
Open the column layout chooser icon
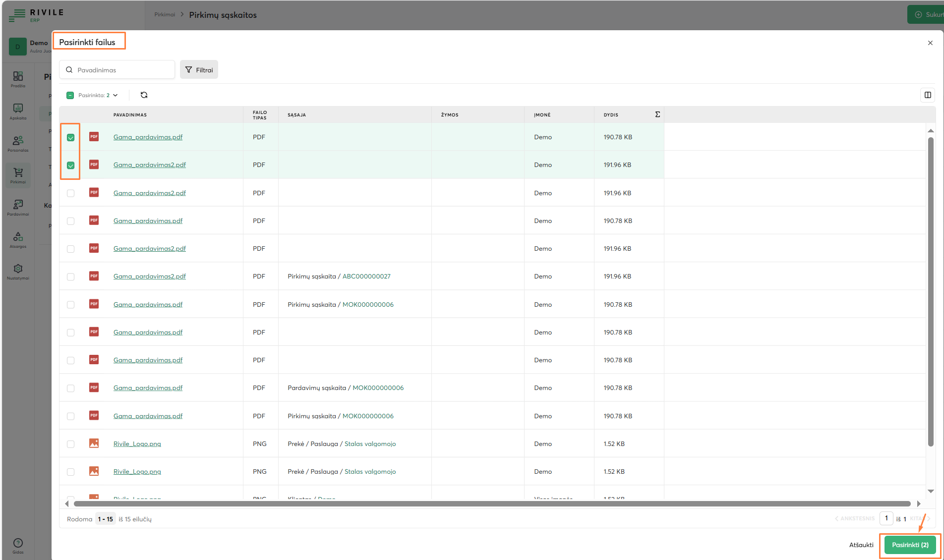click(x=927, y=95)
